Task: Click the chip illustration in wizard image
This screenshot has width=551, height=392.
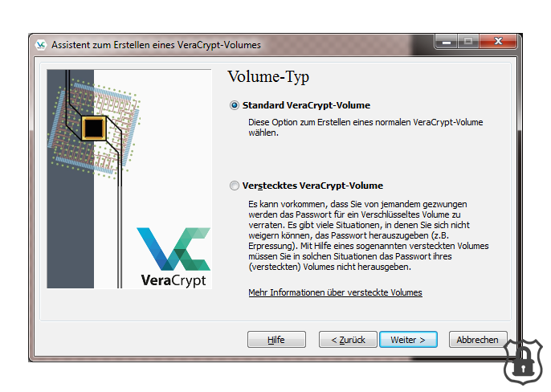Action: pos(94,129)
